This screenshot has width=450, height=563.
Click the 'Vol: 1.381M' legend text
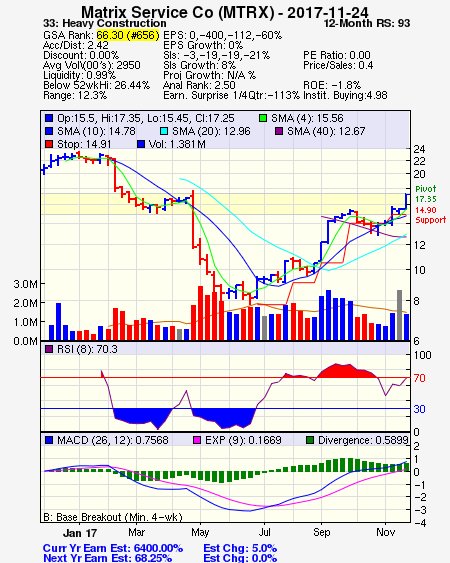pos(177,144)
